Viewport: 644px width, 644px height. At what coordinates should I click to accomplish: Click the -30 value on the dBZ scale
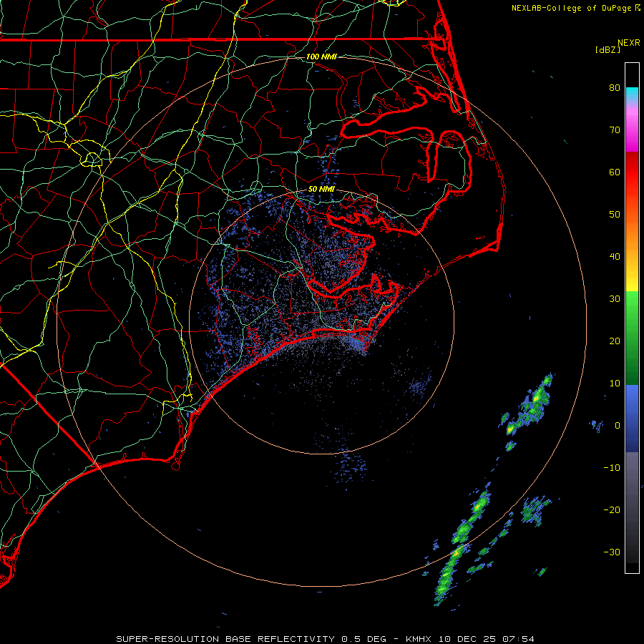click(612, 552)
